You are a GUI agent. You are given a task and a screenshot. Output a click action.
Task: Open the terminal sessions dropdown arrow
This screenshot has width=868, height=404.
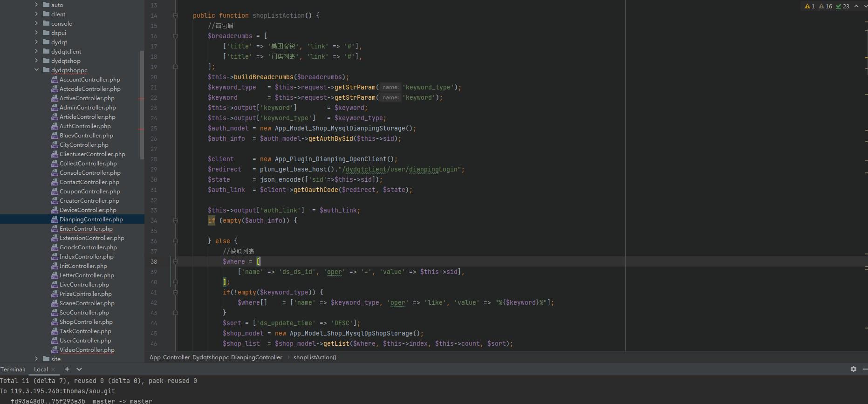tap(79, 369)
